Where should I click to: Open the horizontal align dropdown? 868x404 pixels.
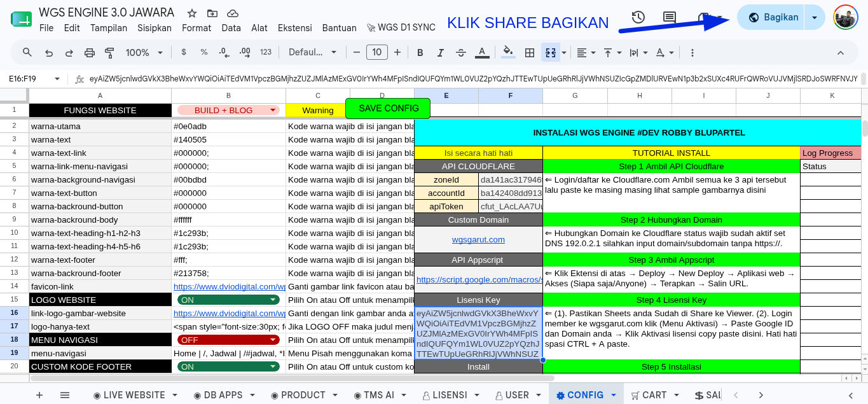pos(586,52)
